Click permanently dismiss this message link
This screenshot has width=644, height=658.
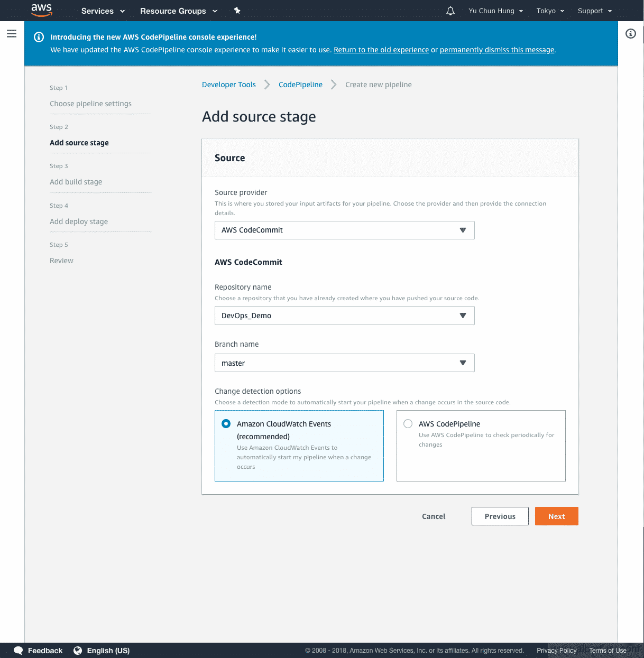497,50
